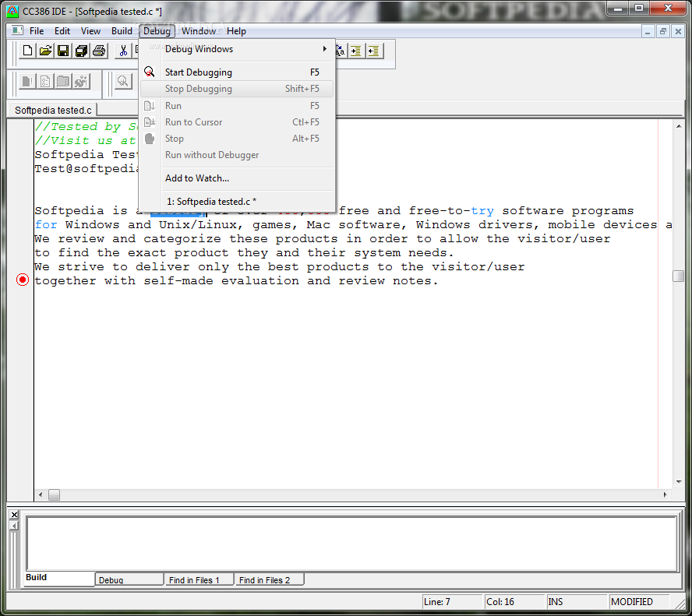Expand the Debug Windows submenu
The width and height of the screenshot is (692, 616).
[x=237, y=49]
